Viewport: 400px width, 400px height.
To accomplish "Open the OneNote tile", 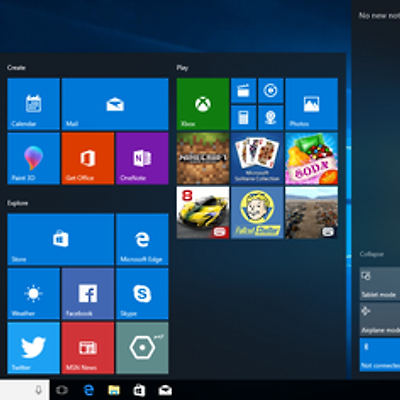I will click(x=142, y=159).
